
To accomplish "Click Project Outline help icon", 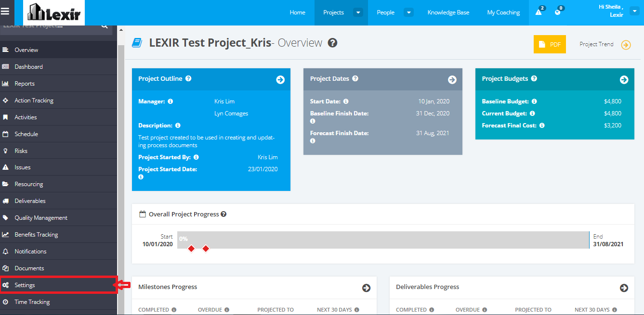I will [x=188, y=78].
